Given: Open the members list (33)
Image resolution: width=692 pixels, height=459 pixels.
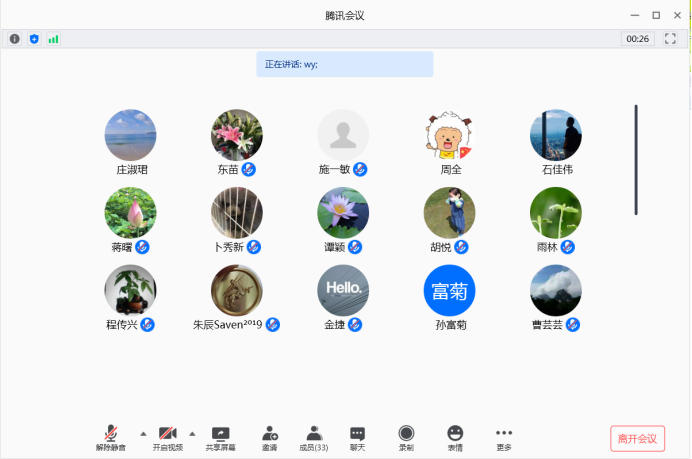Looking at the screenshot, I should [314, 438].
